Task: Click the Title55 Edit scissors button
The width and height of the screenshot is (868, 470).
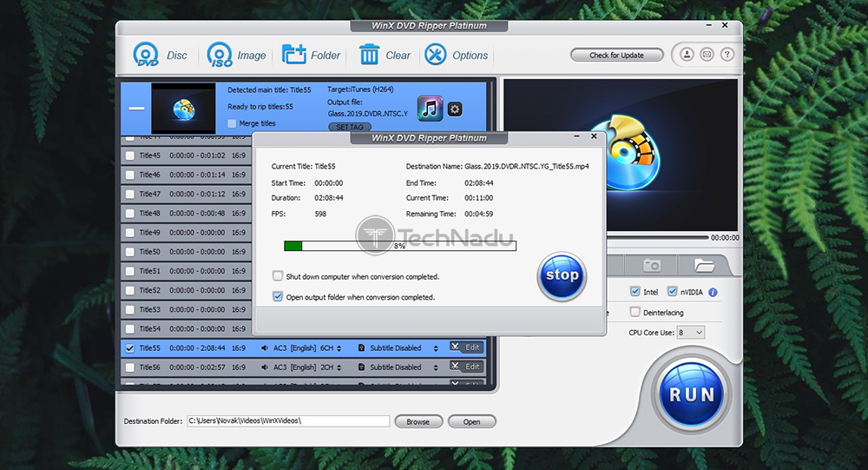Action: (x=467, y=348)
